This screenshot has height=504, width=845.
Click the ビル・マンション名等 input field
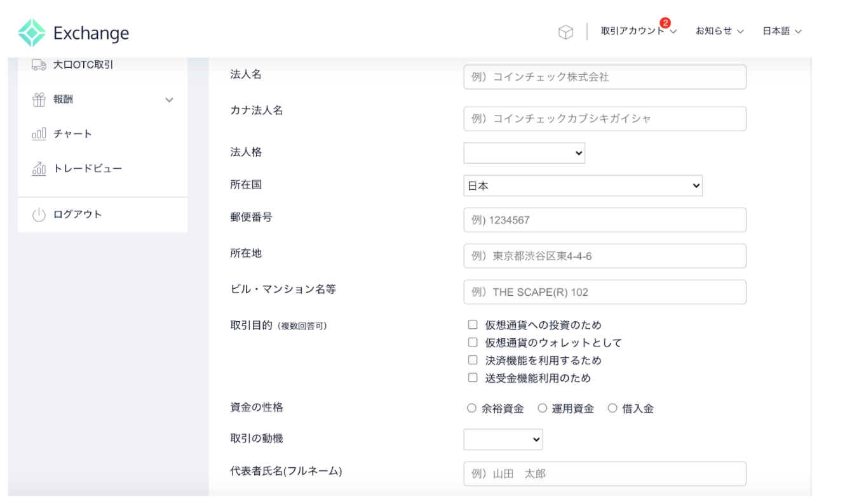(x=605, y=292)
